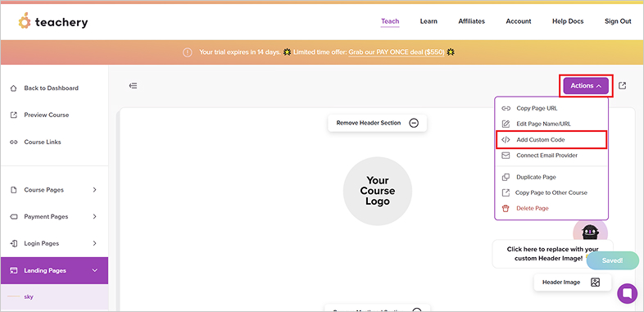
Task: Click the layout icon beside Landing Pages
Action: (14, 270)
